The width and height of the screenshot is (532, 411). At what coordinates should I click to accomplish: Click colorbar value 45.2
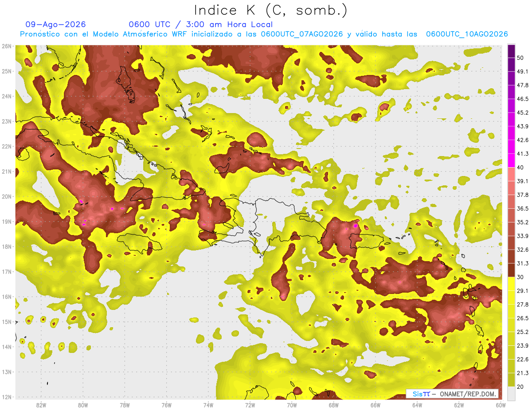(x=523, y=113)
